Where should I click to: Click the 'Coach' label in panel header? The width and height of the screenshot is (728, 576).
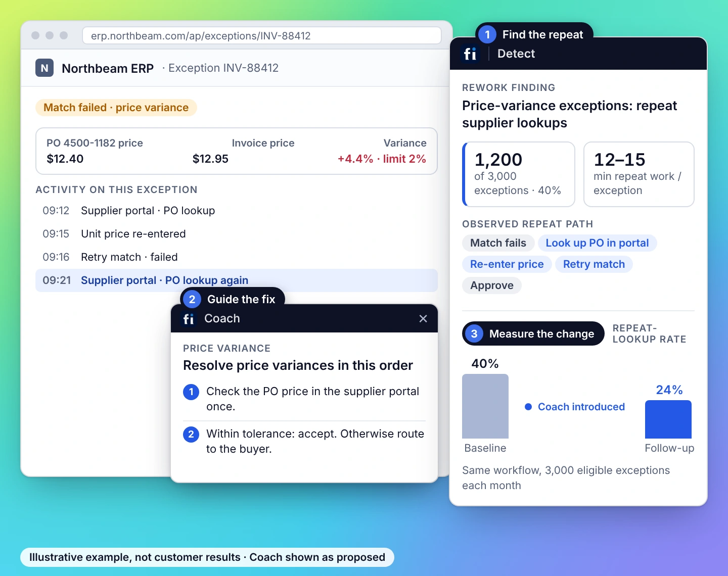(x=222, y=318)
